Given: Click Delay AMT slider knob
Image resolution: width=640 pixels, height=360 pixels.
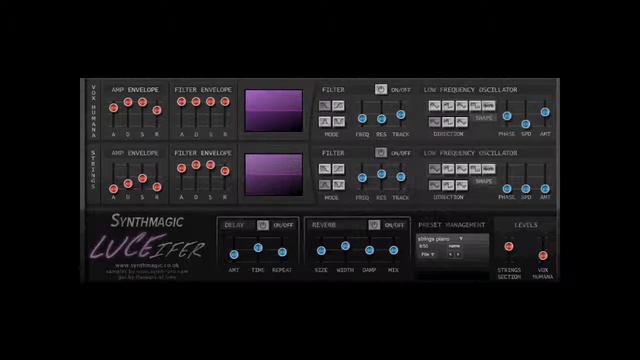Looking at the screenshot, I should [x=234, y=255].
